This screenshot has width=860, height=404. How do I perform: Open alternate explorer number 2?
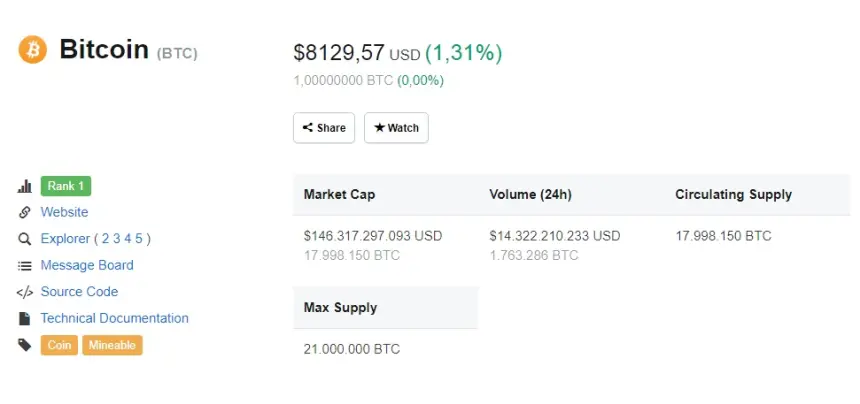(x=105, y=238)
